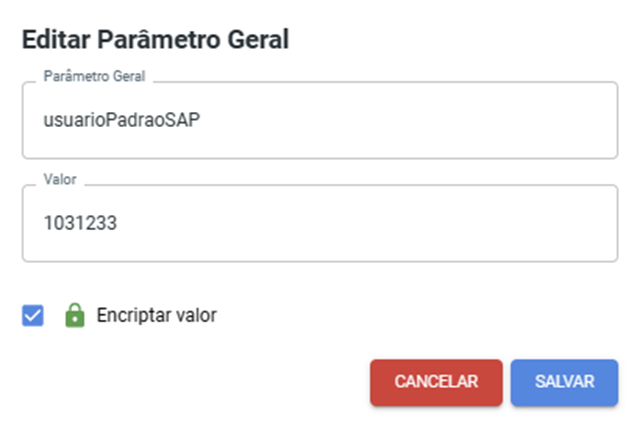
Task: Click the Encriptar valor label text
Action: click(156, 315)
